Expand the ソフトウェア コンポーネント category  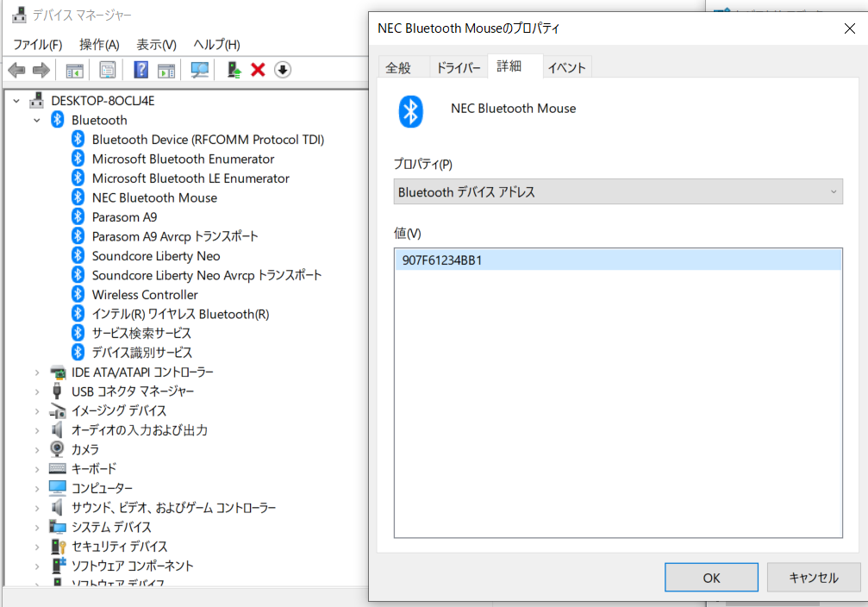pyautogui.click(x=37, y=566)
